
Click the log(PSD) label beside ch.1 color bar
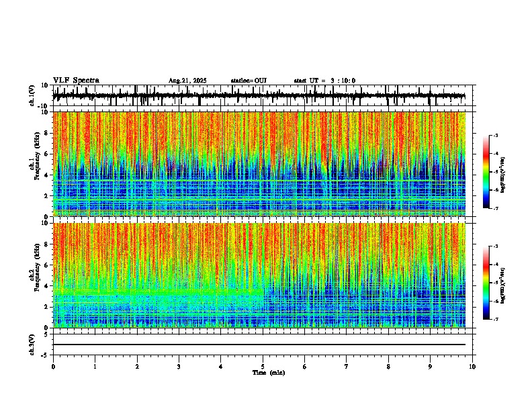502,175
